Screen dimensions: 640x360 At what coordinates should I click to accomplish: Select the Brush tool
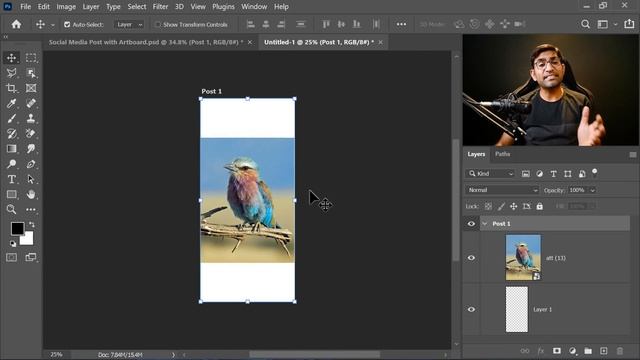[11, 118]
